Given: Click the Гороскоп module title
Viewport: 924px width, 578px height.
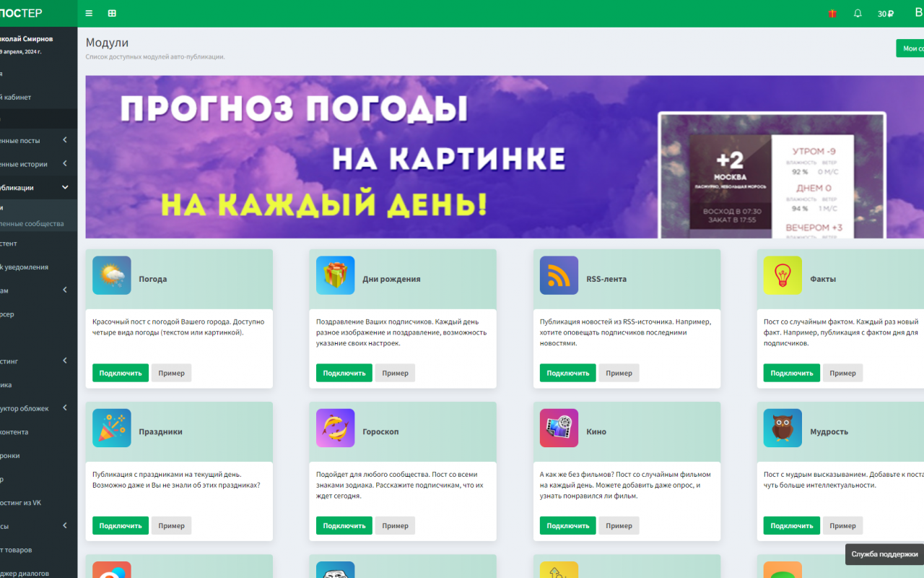Looking at the screenshot, I should pos(380,431).
